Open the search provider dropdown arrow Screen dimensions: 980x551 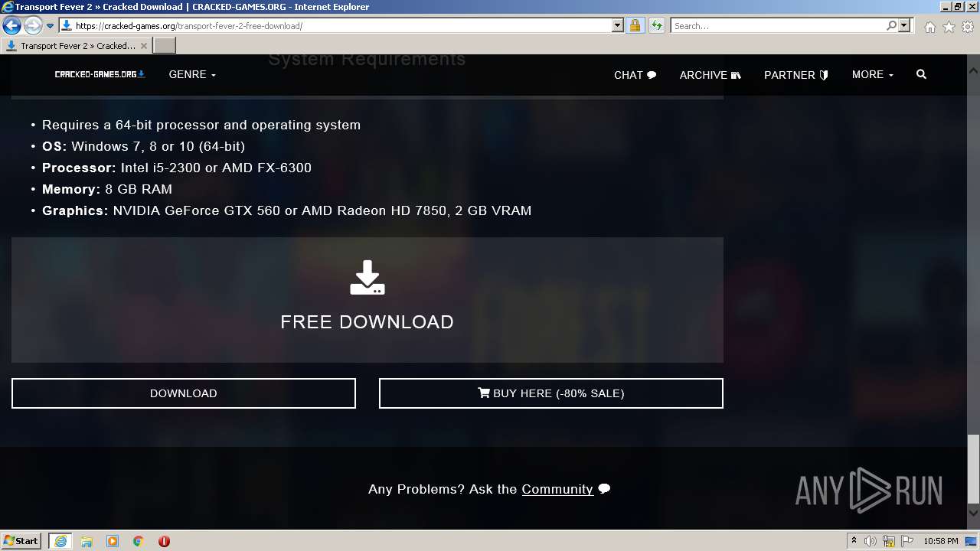(904, 26)
